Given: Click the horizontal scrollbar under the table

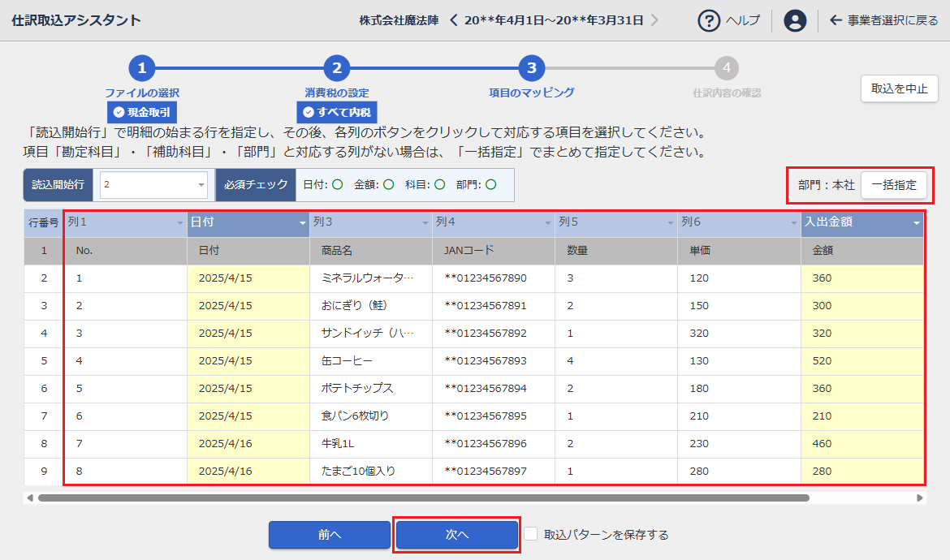Looking at the screenshot, I should (422, 498).
